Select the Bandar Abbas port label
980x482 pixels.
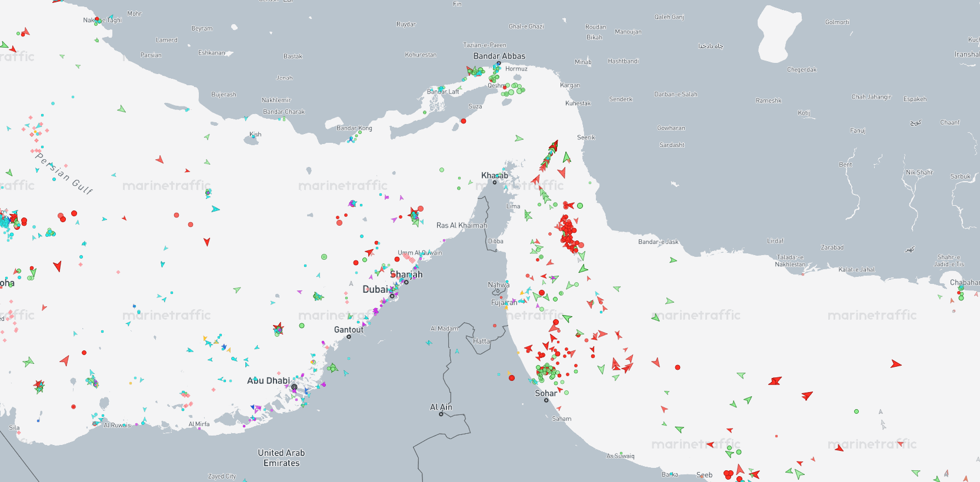click(x=499, y=56)
